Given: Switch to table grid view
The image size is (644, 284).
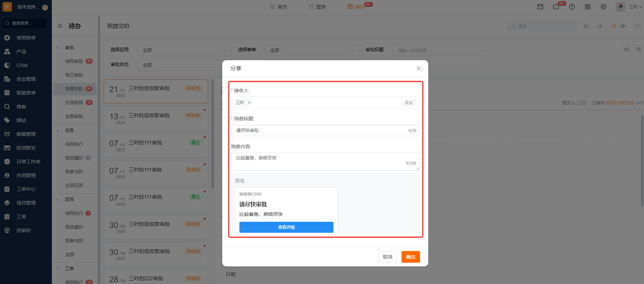Looking at the screenshot, I should point(623,26).
